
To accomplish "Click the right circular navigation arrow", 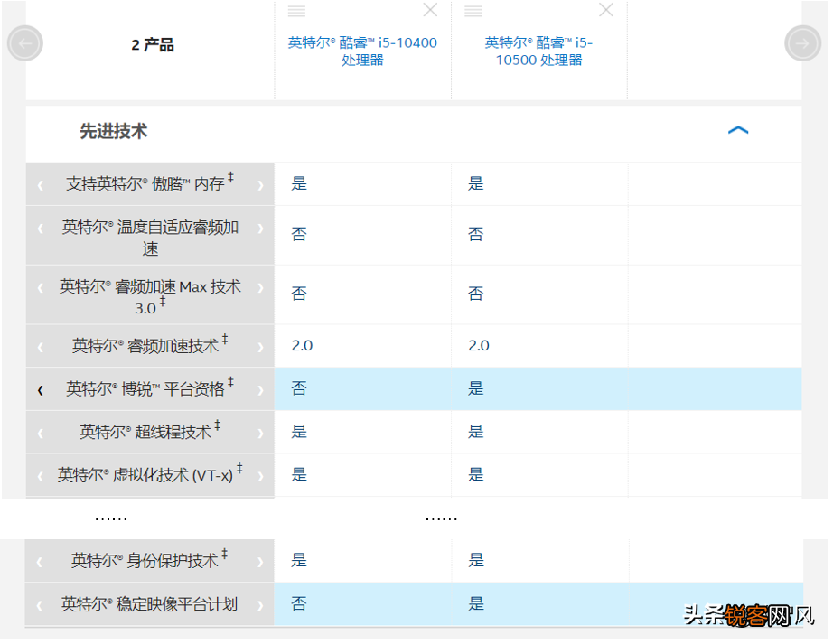I will click(x=803, y=42).
